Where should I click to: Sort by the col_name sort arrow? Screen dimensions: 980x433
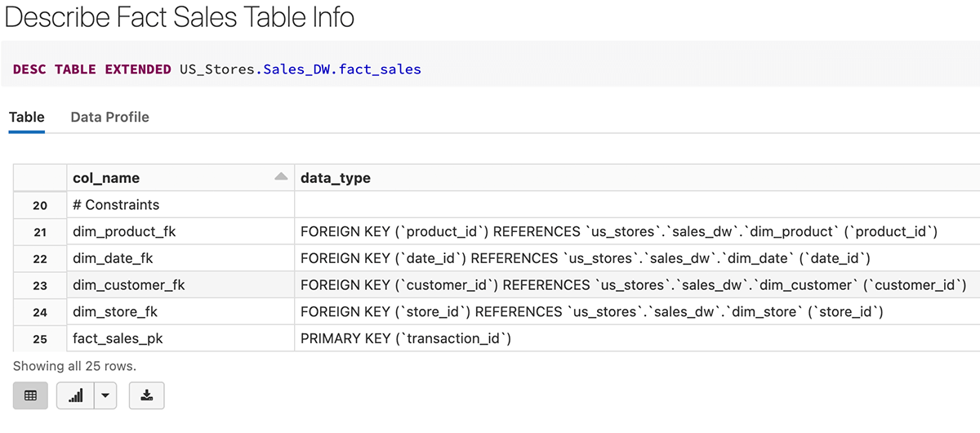(281, 176)
